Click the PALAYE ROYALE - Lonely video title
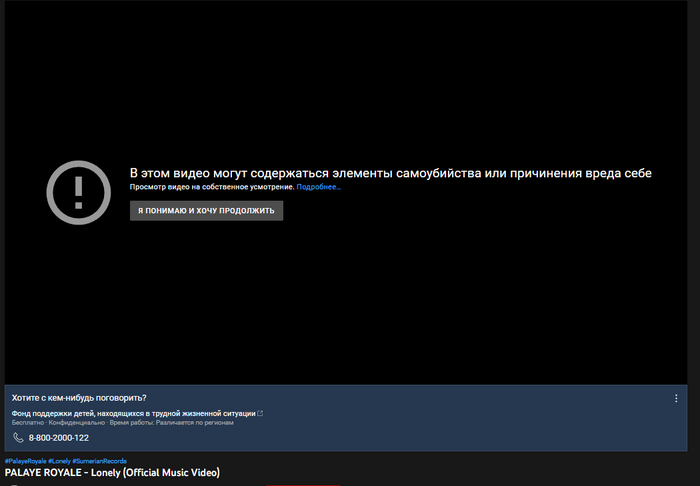Image resolution: width=700 pixels, height=486 pixels. [x=112, y=473]
